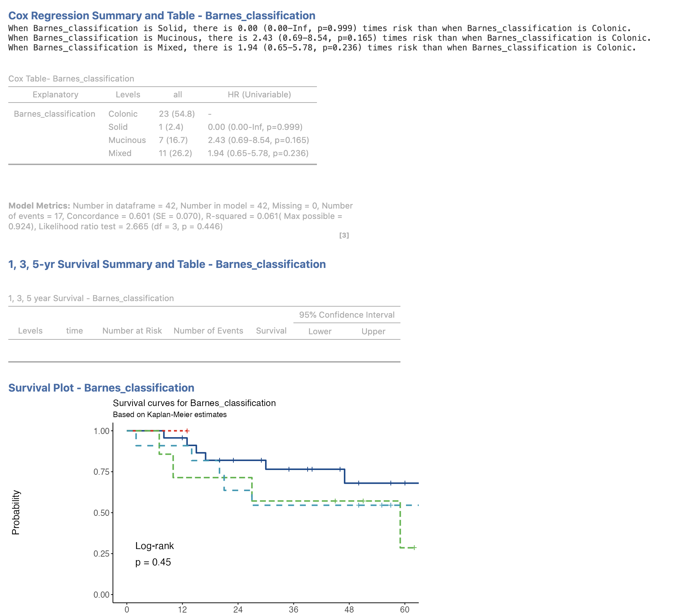This screenshot has width=678, height=616.
Task: Click the 95% Confidence Interval header
Action: (347, 315)
